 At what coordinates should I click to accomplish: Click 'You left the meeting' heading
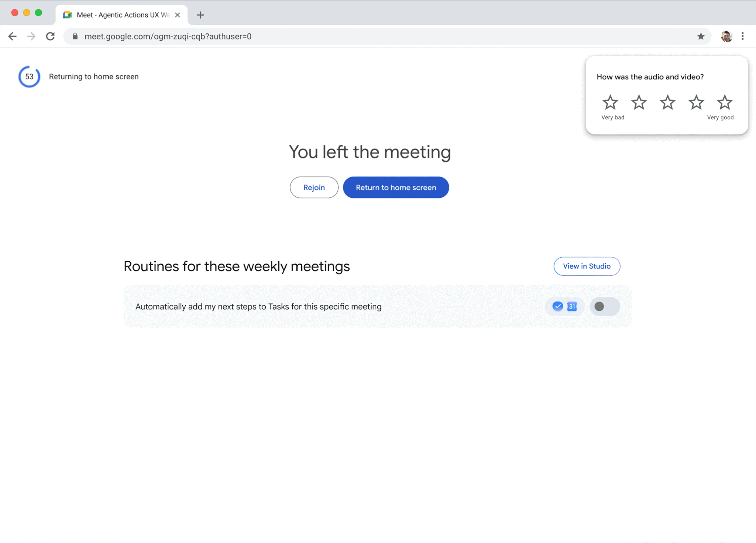tap(370, 152)
